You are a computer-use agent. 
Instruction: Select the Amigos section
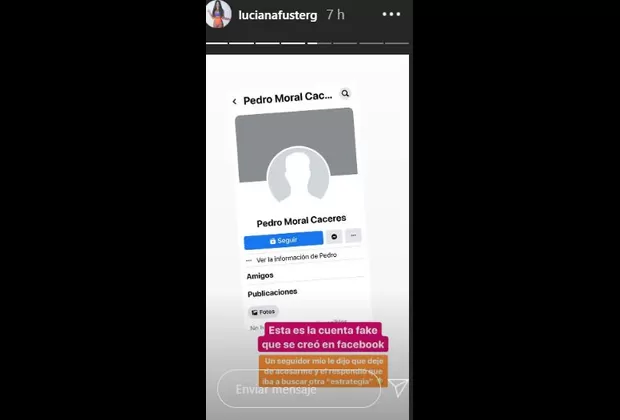click(260, 276)
